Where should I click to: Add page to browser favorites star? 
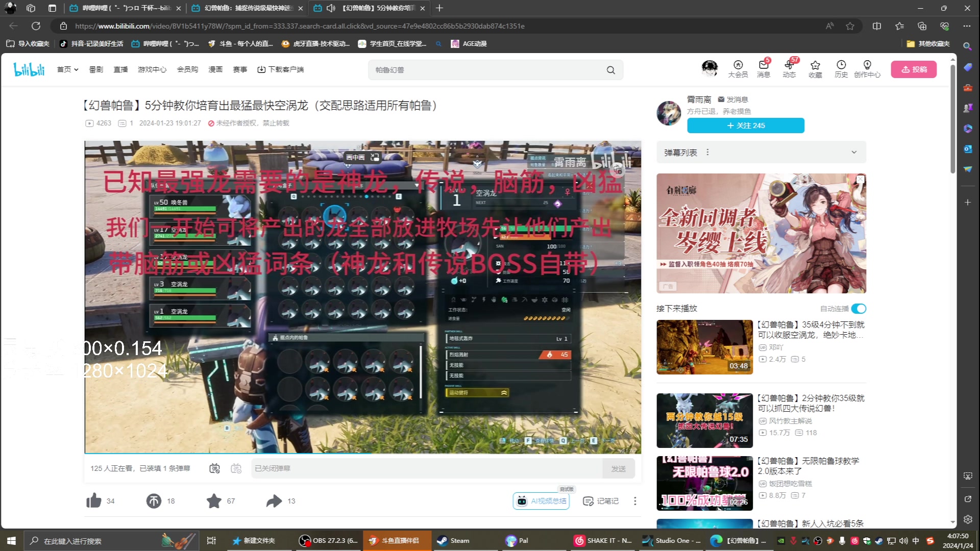coord(850,26)
